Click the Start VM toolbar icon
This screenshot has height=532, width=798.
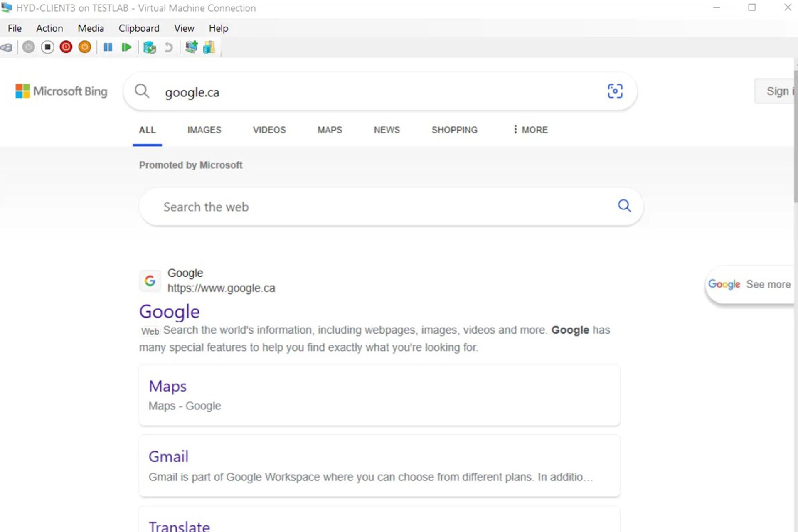coord(29,47)
